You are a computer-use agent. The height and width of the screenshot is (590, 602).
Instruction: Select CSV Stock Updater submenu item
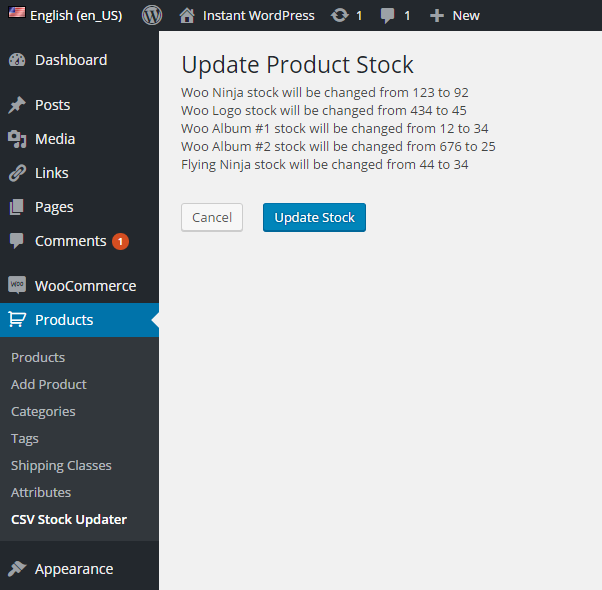(69, 519)
